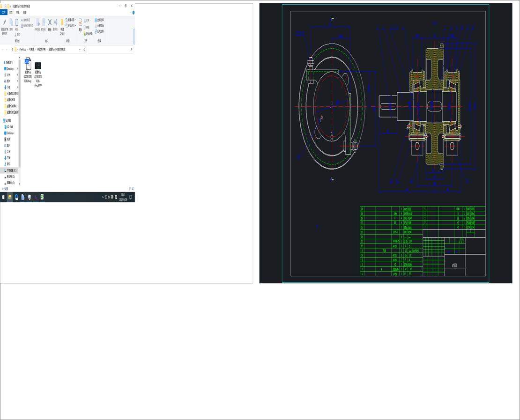Open Quick Access Toolbar customize dropdown
Viewport: 520px width, 420px height.
[11, 6]
